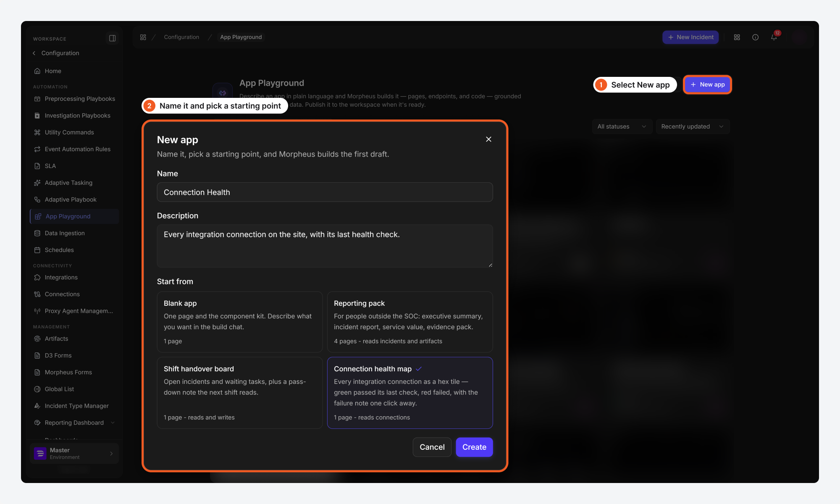Click the info circle icon in header
Viewport: 840px width, 504px height.
tap(755, 37)
